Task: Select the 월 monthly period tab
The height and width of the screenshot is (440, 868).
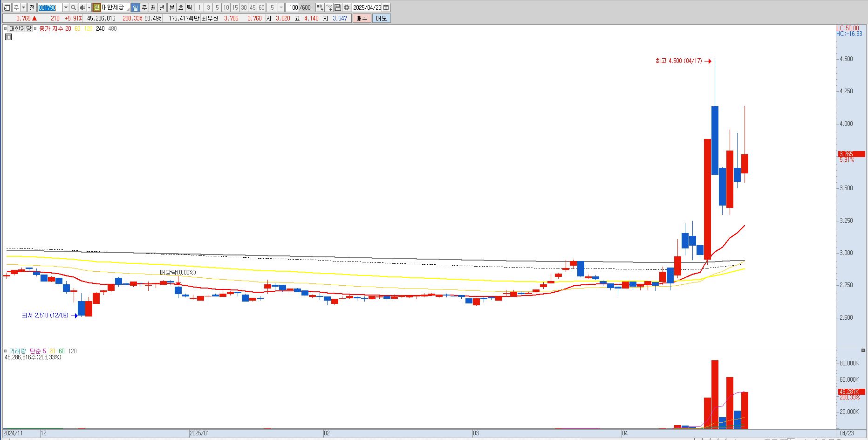Action: (153, 7)
